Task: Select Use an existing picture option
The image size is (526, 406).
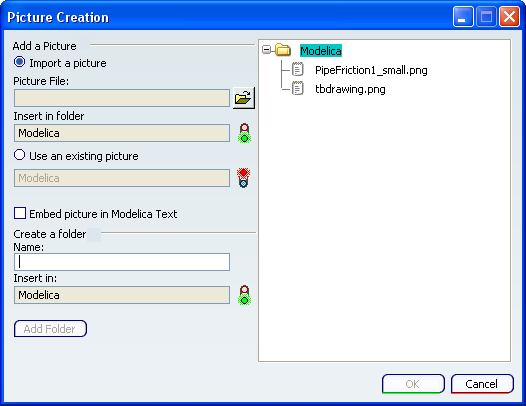Action: click(x=19, y=155)
